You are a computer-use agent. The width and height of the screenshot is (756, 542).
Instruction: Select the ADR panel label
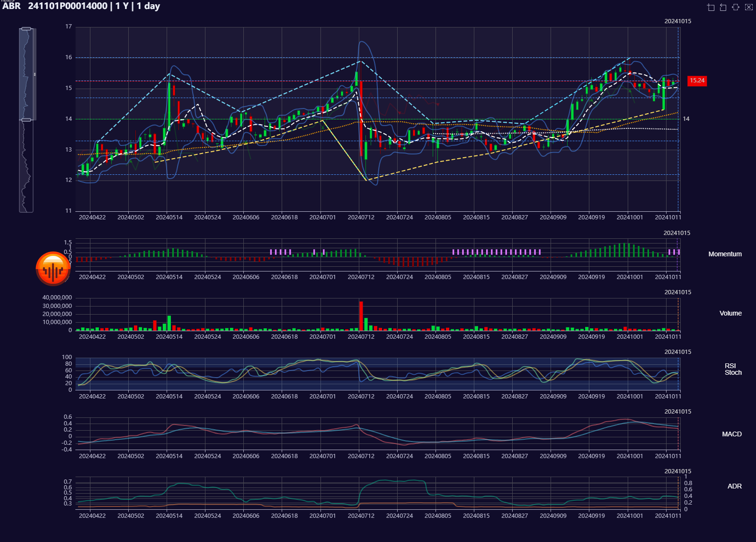(734, 486)
